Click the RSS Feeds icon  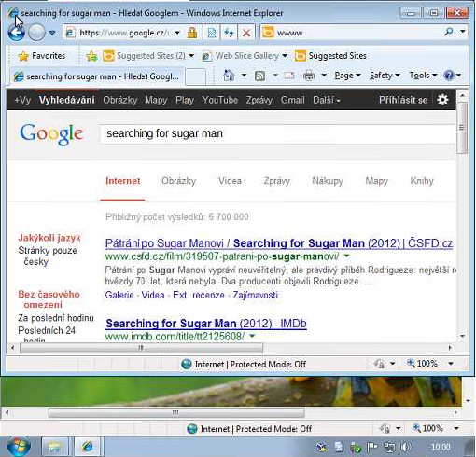tap(260, 76)
